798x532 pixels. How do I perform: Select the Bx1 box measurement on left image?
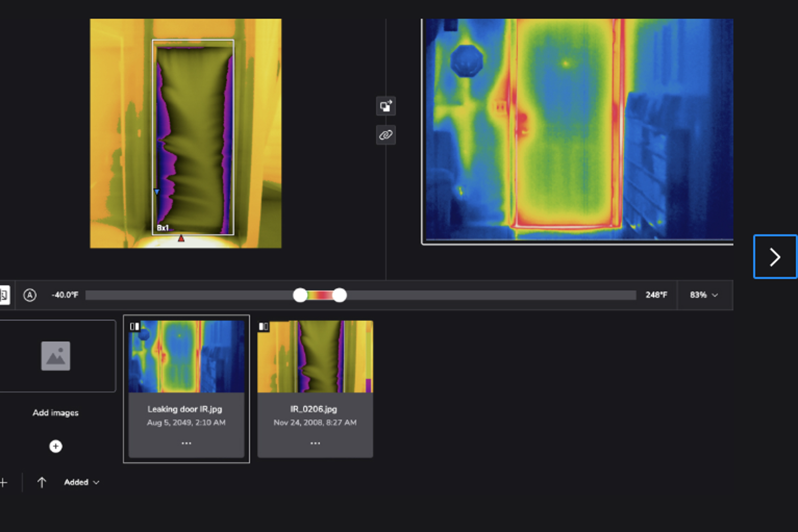tap(163, 228)
